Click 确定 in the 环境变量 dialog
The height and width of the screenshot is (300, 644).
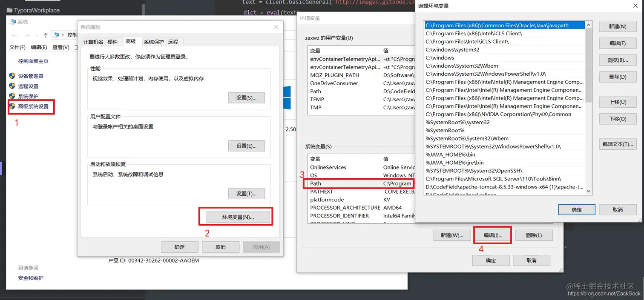(491, 260)
